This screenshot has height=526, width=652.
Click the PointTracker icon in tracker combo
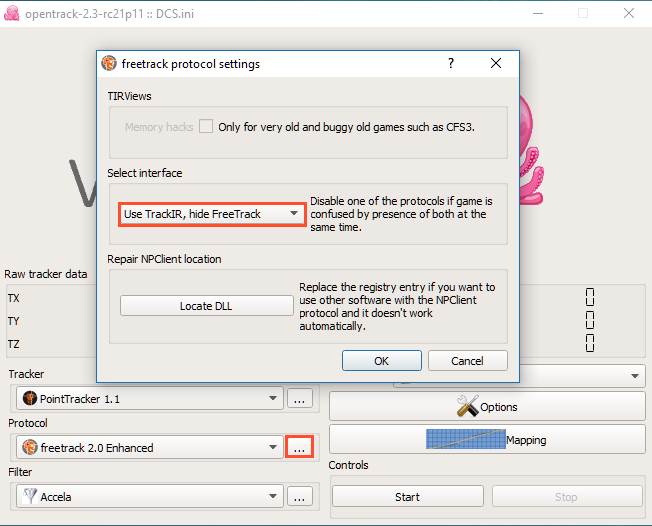click(30, 398)
